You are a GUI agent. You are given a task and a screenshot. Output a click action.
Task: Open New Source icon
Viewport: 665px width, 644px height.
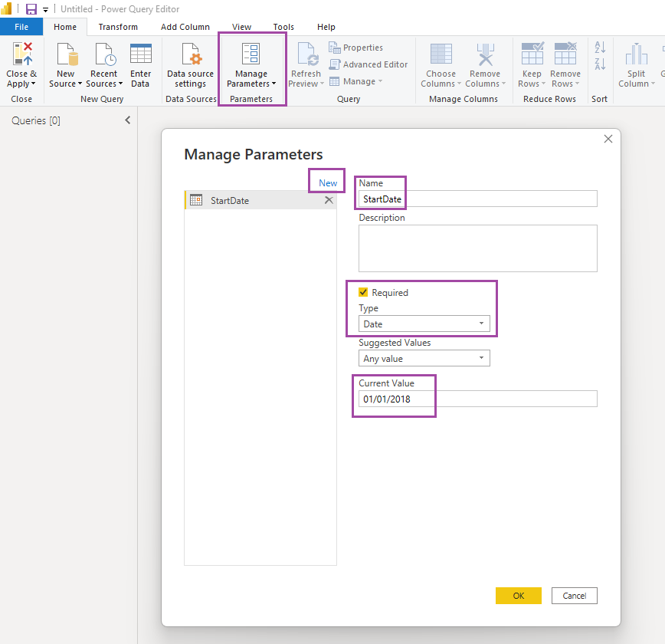[67, 54]
